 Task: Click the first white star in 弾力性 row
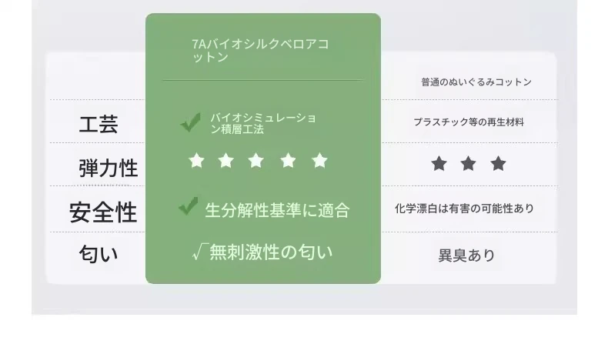click(196, 161)
